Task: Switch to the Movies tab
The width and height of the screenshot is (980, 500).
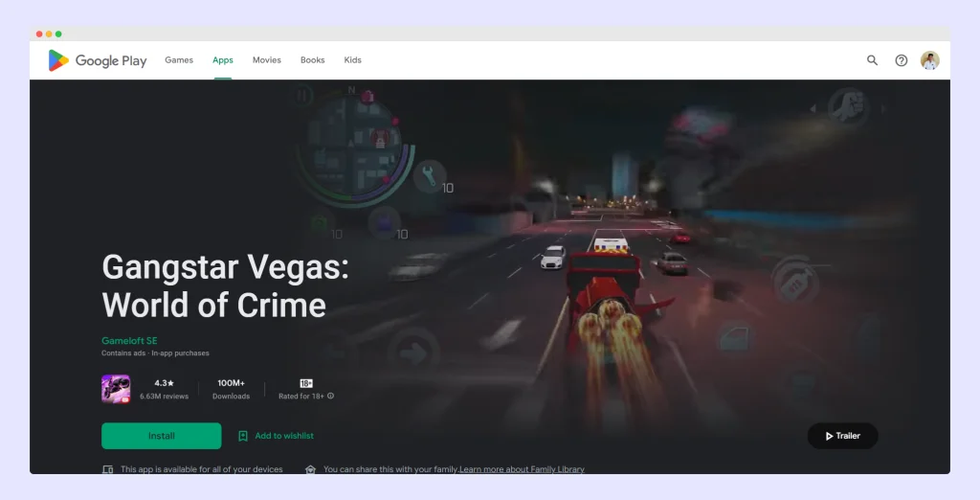Action: coord(267,60)
